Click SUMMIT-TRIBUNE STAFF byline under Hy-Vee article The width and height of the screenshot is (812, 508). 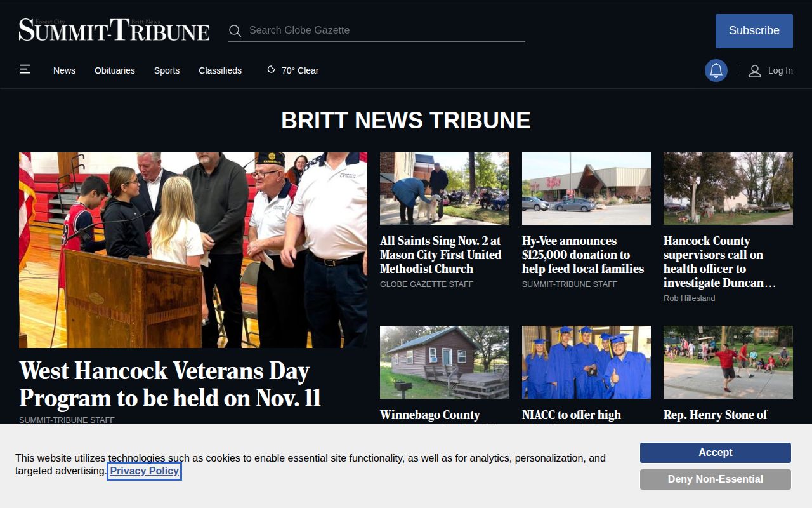tap(570, 284)
